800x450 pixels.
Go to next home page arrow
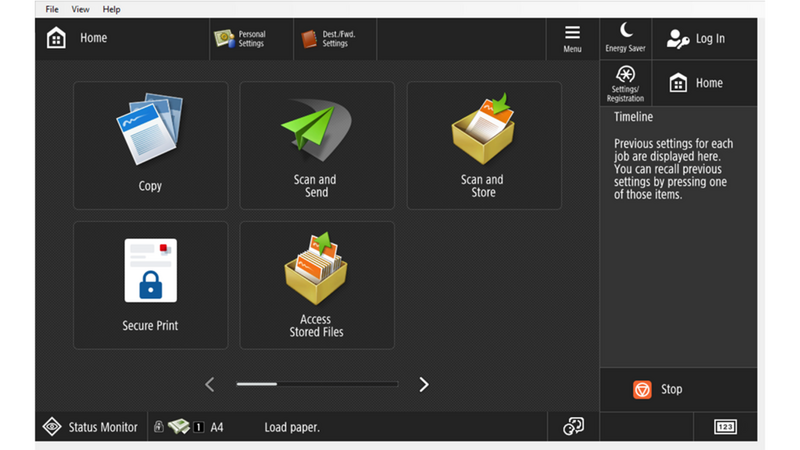click(424, 385)
